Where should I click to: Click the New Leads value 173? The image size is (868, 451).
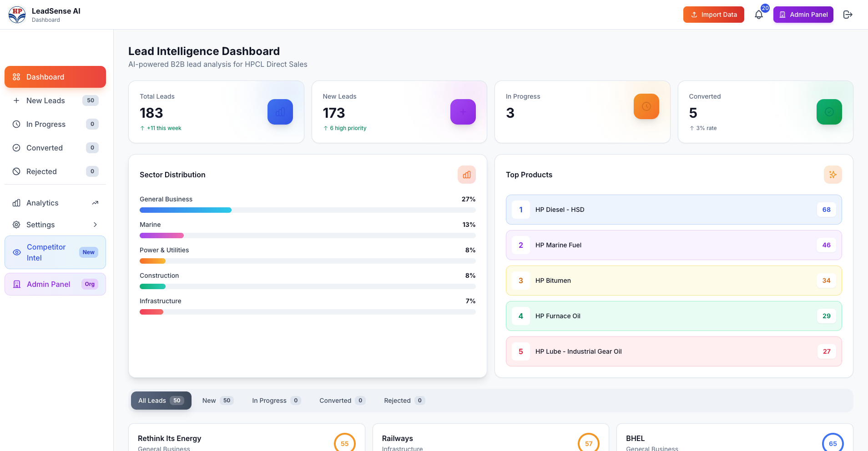[334, 113]
